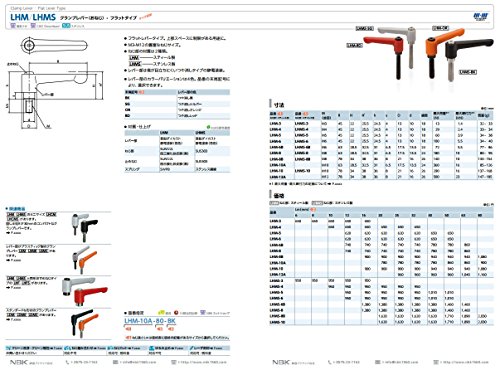Viewport: 500px width, 370px height.
Task: Click the large orange lever product photo
Action: [443, 52]
